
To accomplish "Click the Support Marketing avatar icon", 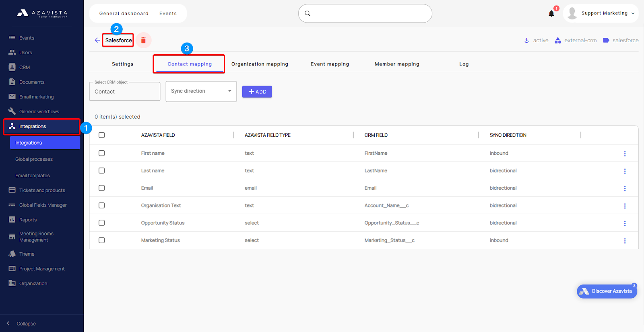I will coord(572,13).
